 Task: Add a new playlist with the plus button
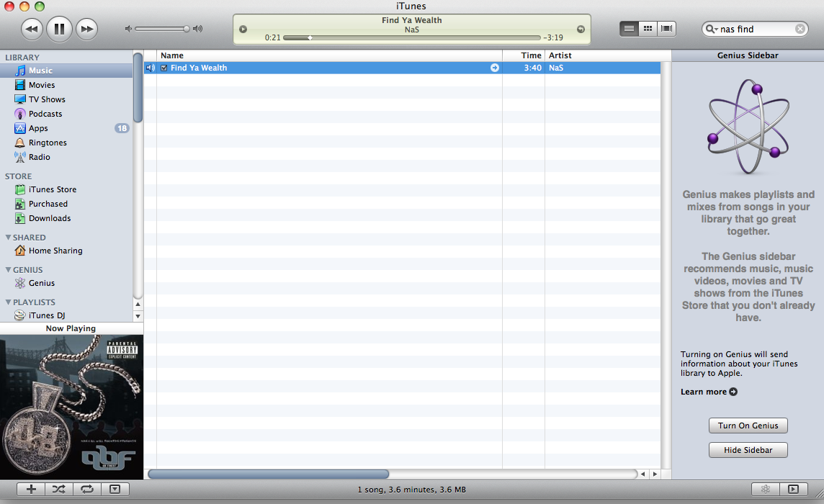31,490
